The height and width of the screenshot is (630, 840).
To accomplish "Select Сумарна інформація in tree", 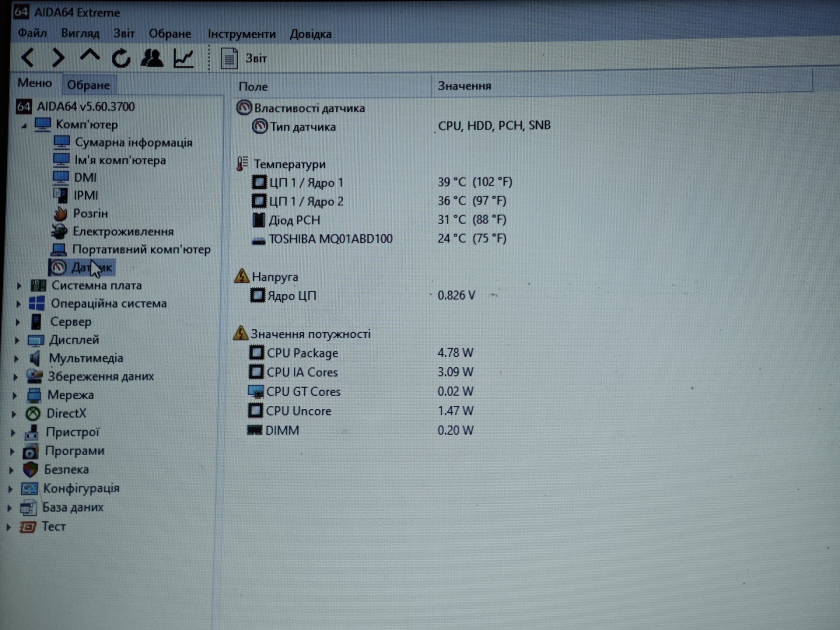I will click(x=133, y=142).
